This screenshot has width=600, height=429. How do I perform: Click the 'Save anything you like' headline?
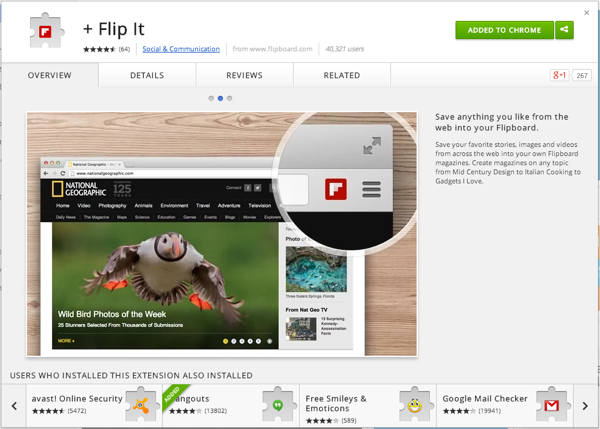pyautogui.click(x=502, y=122)
